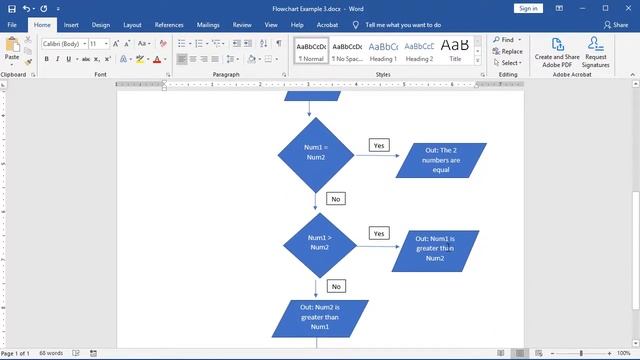Apply subscript formatting
This screenshot has height=360, width=640.
(x=97, y=60)
